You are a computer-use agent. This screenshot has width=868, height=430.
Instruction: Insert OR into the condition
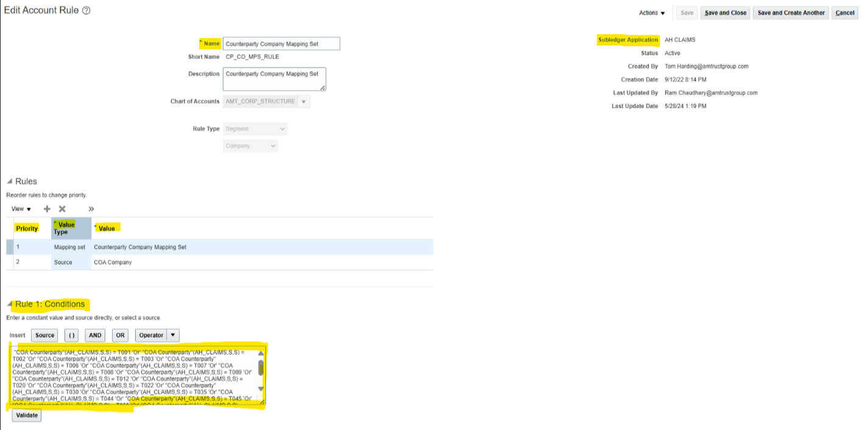click(120, 335)
